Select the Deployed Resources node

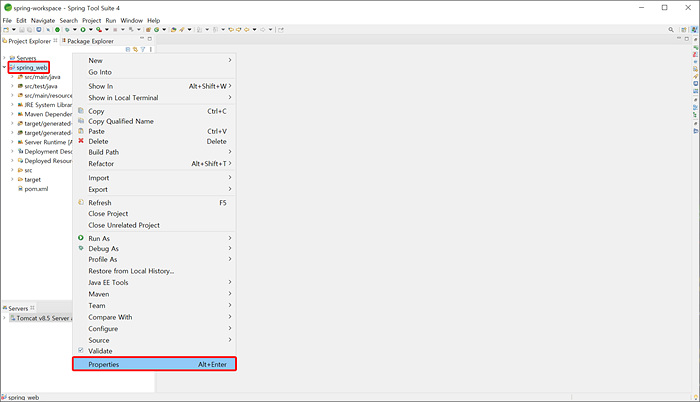coord(45,161)
